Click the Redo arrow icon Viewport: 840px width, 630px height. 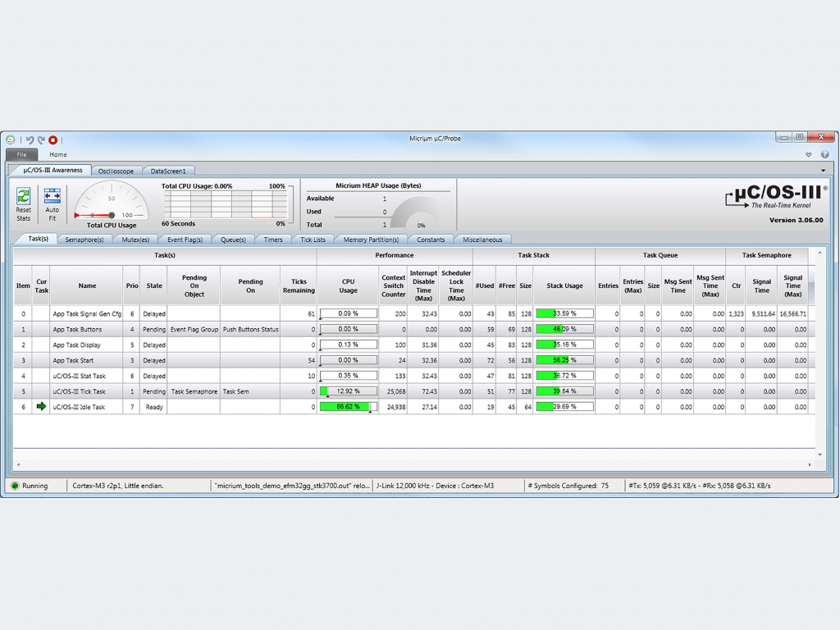pyautogui.click(x=41, y=139)
